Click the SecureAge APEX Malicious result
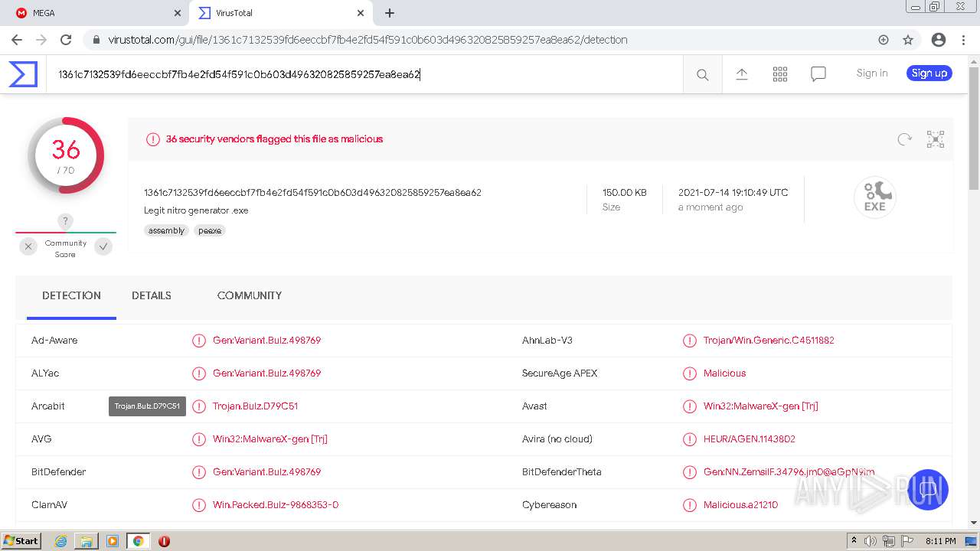980x551 pixels. (724, 373)
